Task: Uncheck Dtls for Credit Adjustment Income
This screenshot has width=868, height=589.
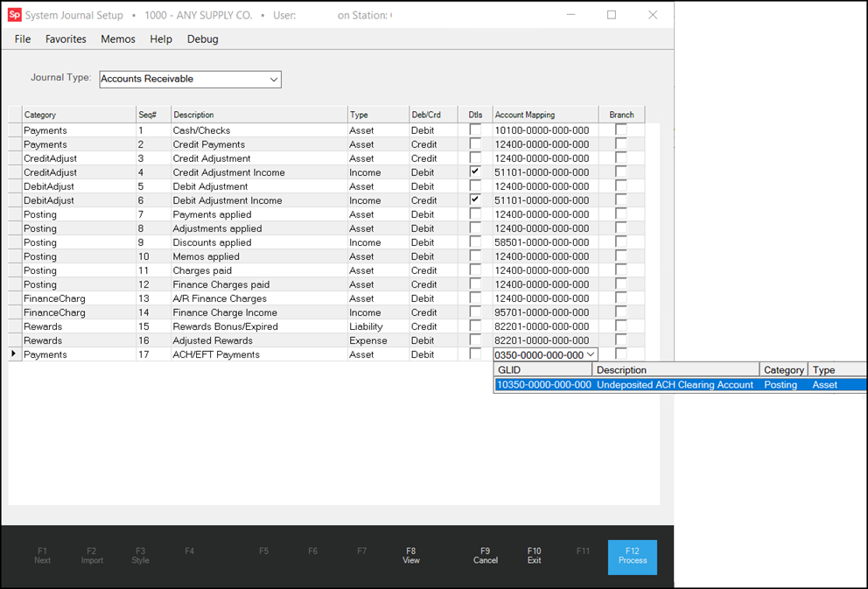Action: (x=475, y=172)
